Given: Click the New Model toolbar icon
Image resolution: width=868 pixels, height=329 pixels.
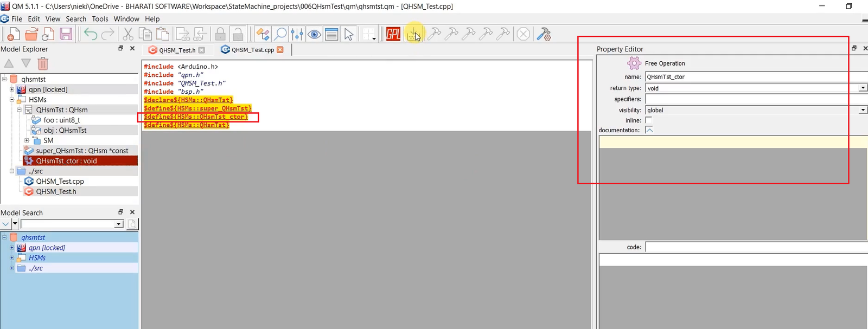Looking at the screenshot, I should click(13, 34).
